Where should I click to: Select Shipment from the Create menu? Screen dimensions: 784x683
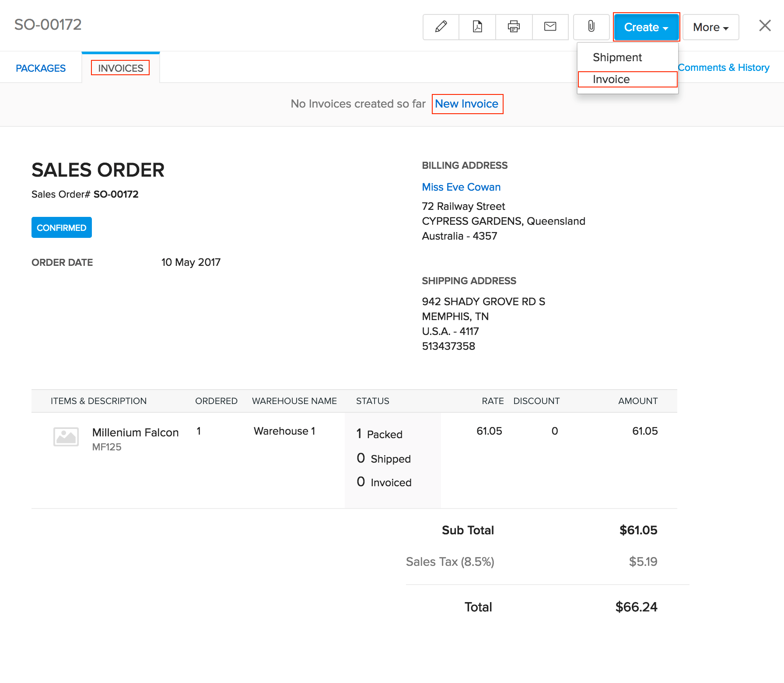click(617, 57)
